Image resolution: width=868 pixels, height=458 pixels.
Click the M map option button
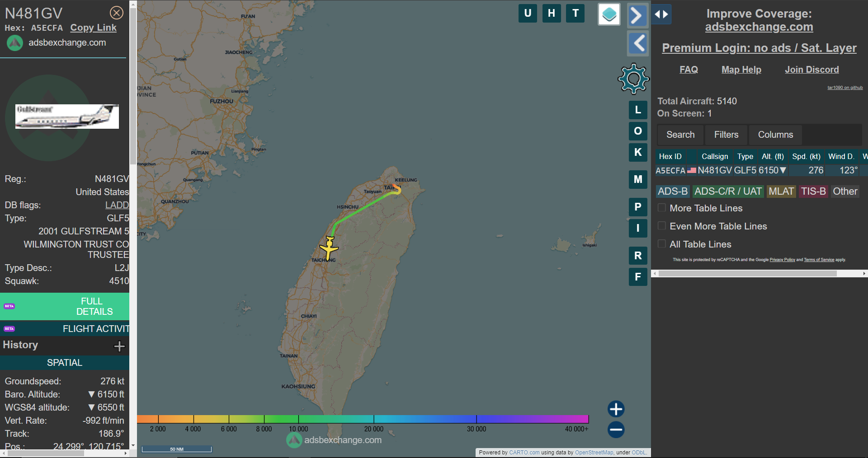(638, 179)
